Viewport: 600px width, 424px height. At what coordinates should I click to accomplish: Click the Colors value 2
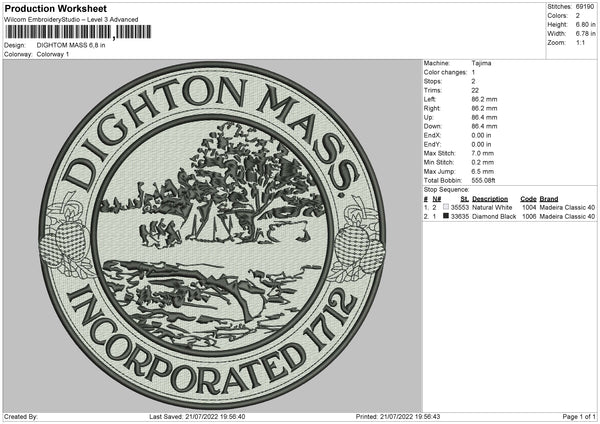(x=578, y=16)
